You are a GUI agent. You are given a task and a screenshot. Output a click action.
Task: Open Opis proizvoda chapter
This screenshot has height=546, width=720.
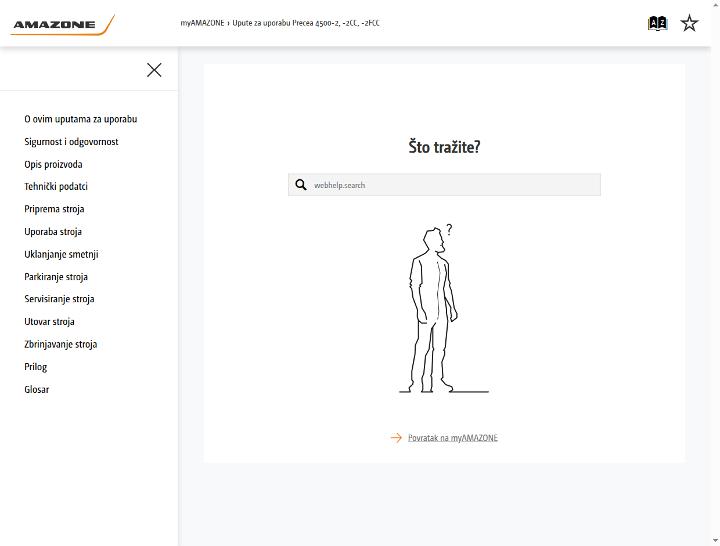tap(53, 164)
